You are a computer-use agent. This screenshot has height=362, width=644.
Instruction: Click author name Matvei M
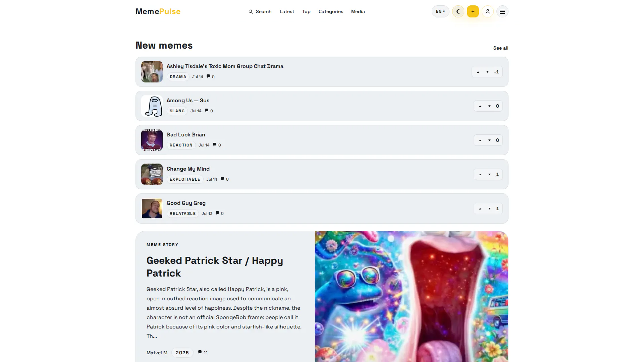click(x=157, y=353)
